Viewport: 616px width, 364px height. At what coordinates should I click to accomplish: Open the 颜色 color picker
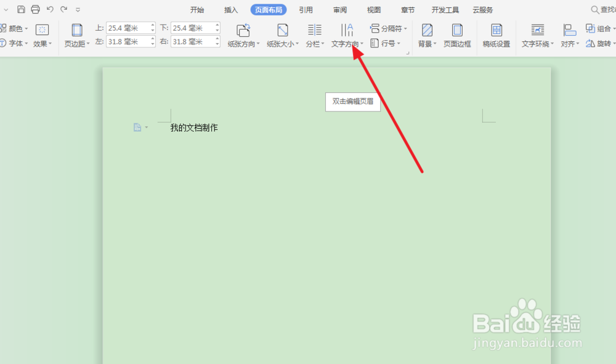pos(17,27)
